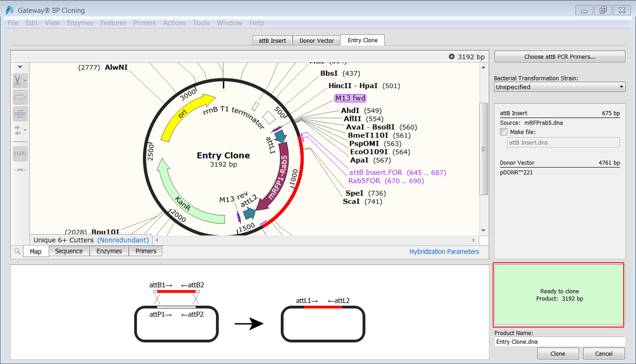Select the Entry Clone tab
The image size is (636, 364).
click(x=363, y=40)
